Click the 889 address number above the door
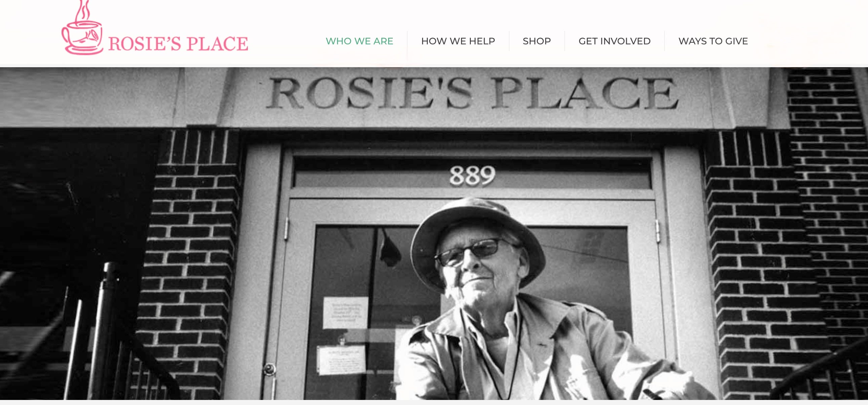The width and height of the screenshot is (868, 405). [x=472, y=175]
